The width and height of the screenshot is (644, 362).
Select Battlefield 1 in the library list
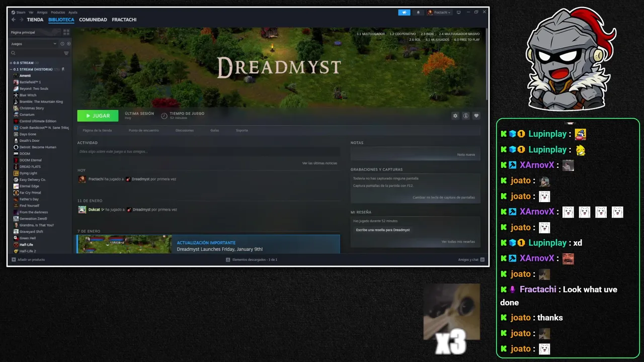click(30, 82)
